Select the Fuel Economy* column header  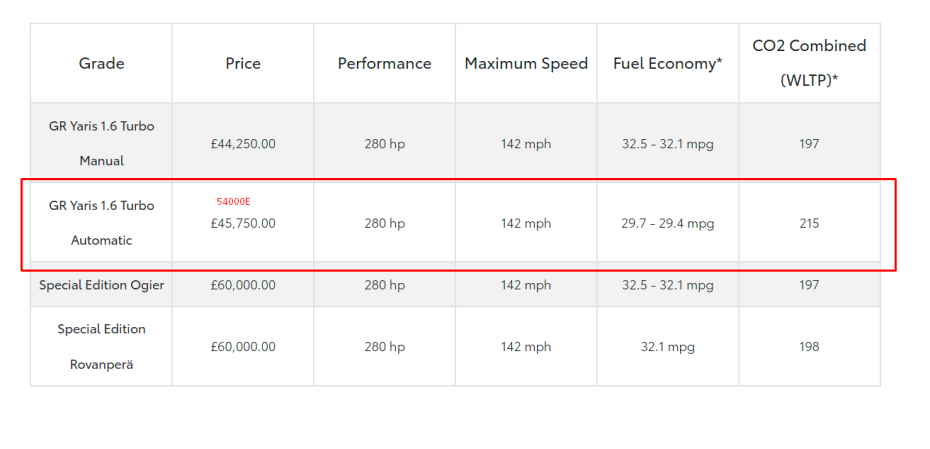click(x=668, y=63)
